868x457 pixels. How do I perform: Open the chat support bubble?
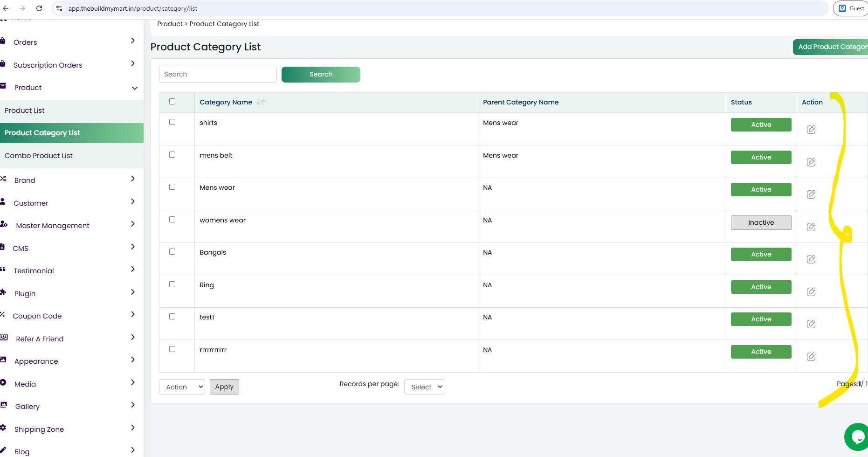point(857,437)
